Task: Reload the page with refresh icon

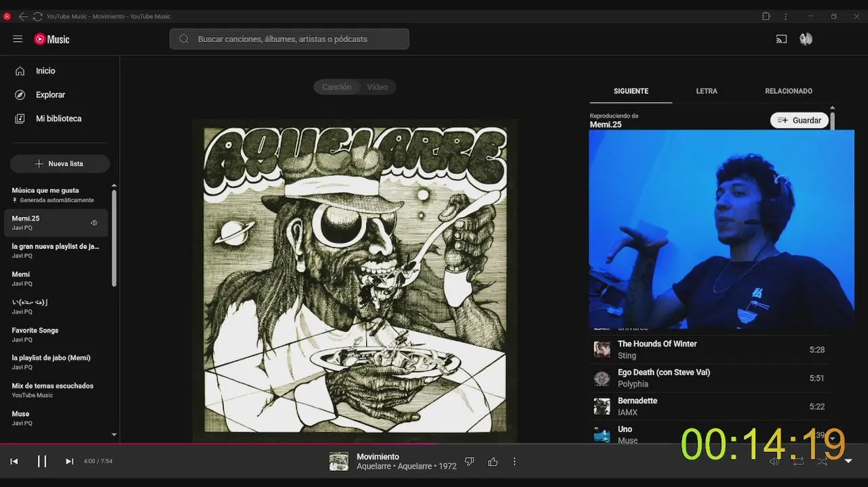Action: tap(38, 16)
